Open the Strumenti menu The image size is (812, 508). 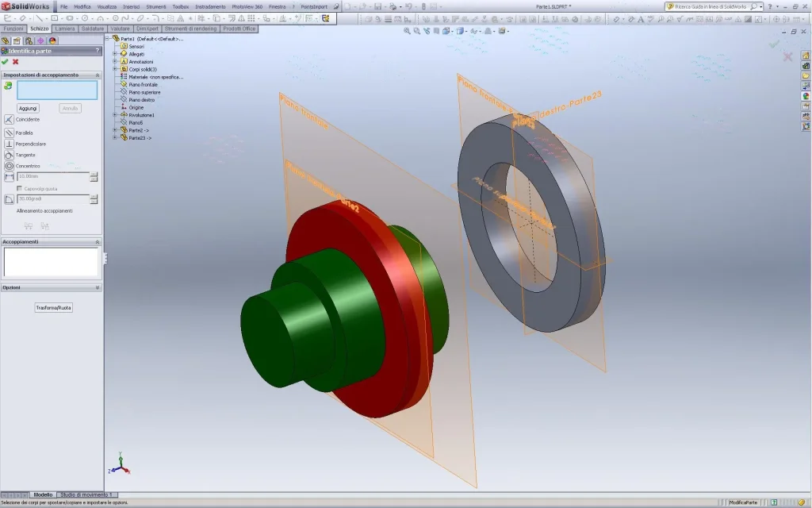point(156,6)
